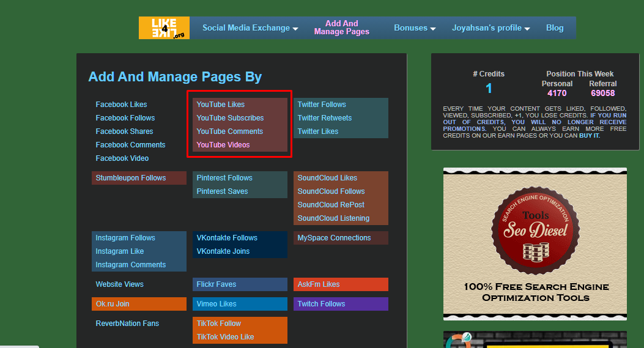
Task: Open Flickr Faves
Action: point(216,284)
